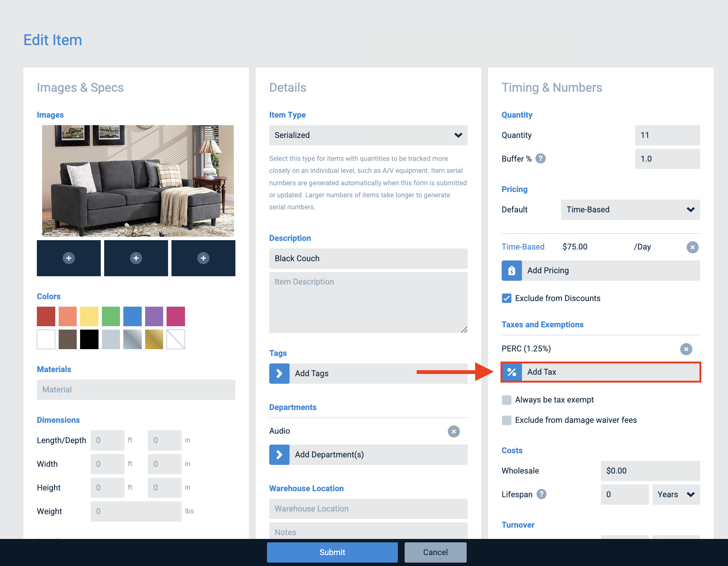Click the Lifespan number field
This screenshot has width=728, height=566.
625,495
